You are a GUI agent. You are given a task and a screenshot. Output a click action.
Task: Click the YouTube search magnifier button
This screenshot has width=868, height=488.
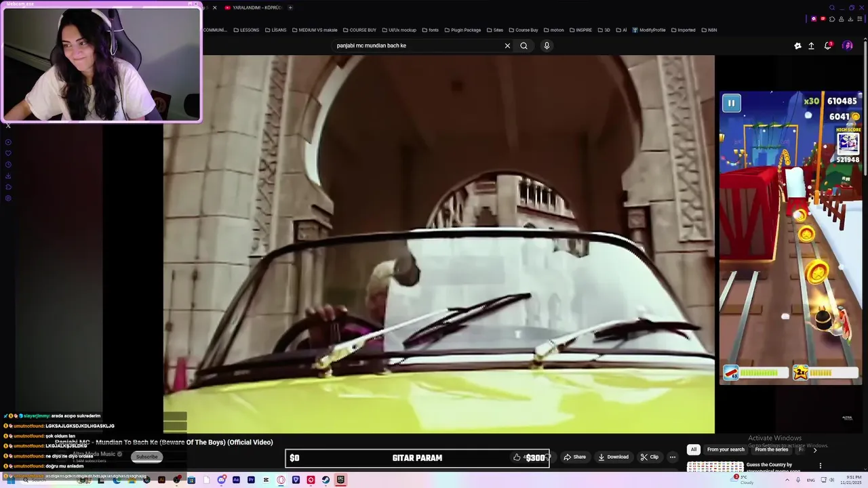524,45
